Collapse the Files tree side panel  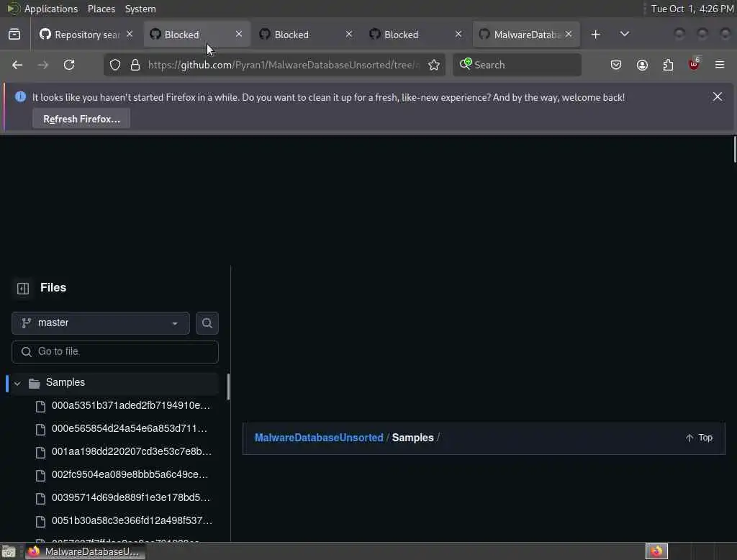23,288
